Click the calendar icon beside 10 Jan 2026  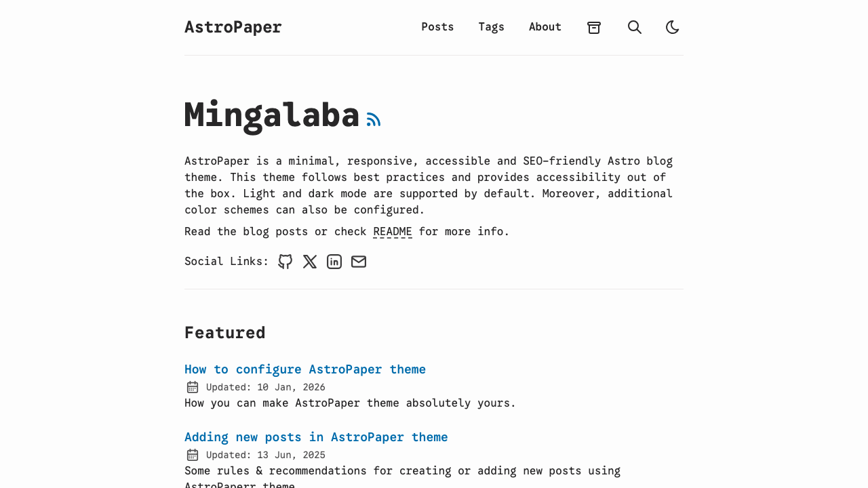coord(193,386)
